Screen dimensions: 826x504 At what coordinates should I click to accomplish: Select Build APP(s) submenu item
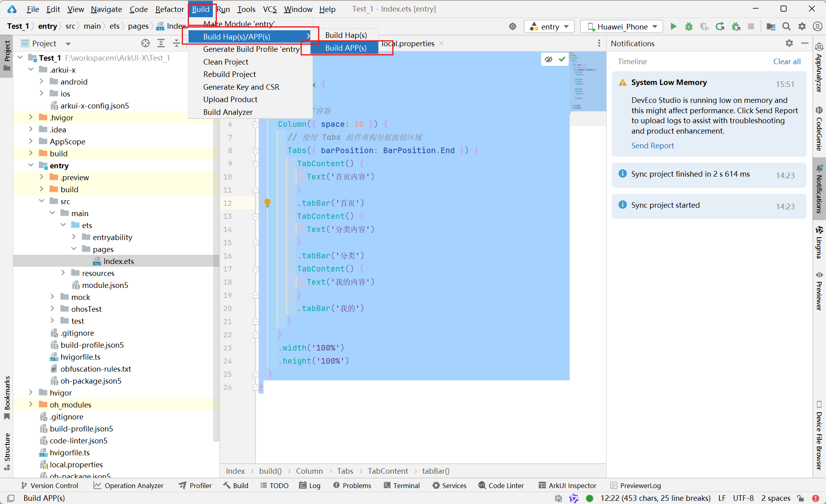(x=346, y=48)
